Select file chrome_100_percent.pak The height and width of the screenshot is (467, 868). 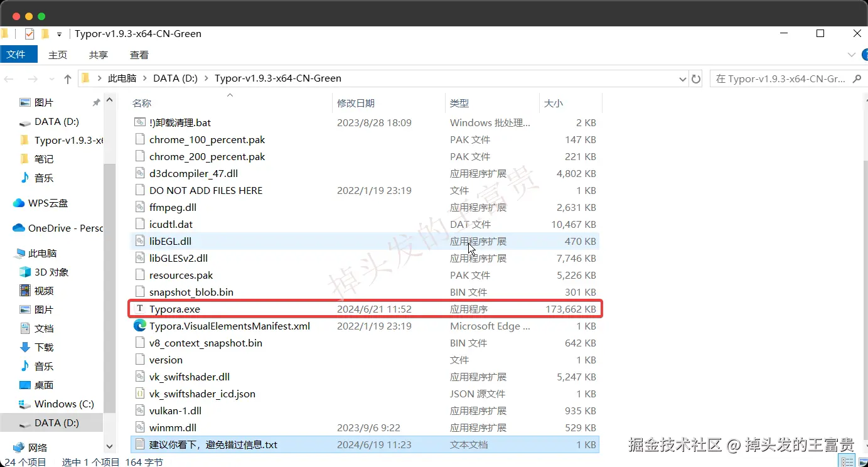(x=207, y=139)
